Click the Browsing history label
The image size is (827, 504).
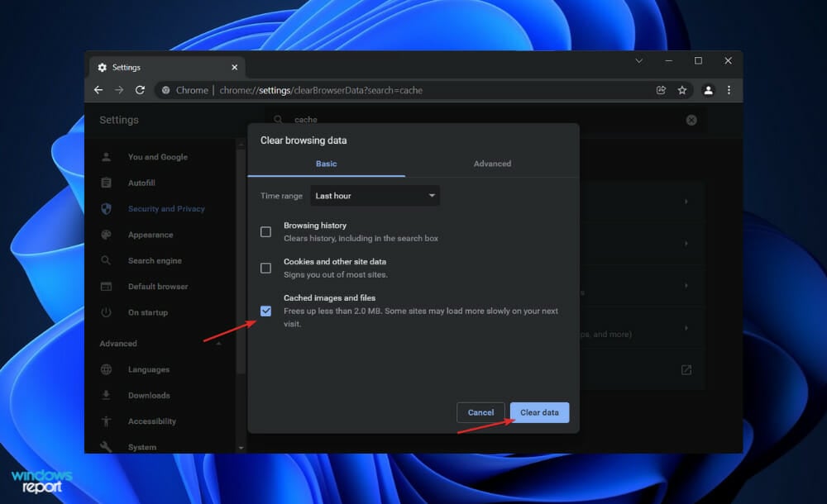[x=315, y=225]
